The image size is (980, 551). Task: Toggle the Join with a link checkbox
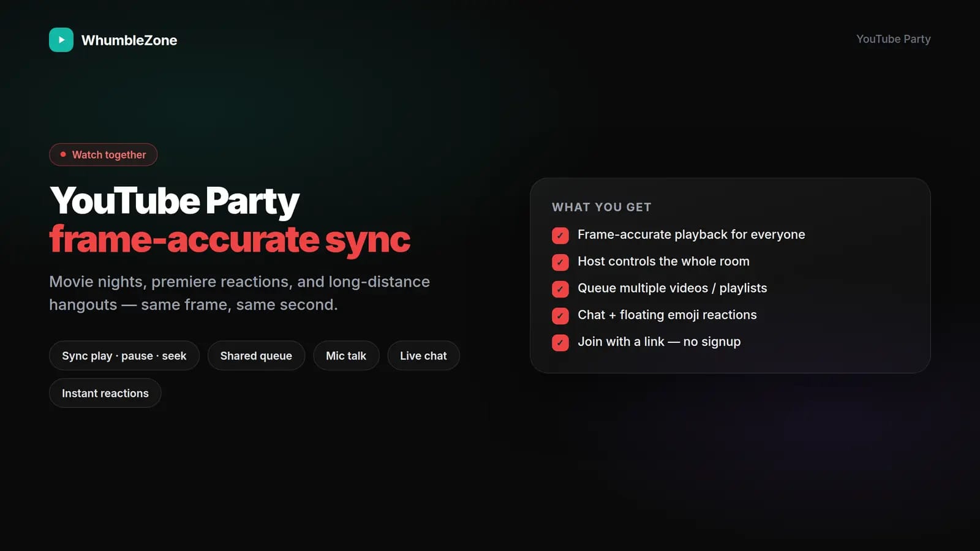click(x=560, y=343)
